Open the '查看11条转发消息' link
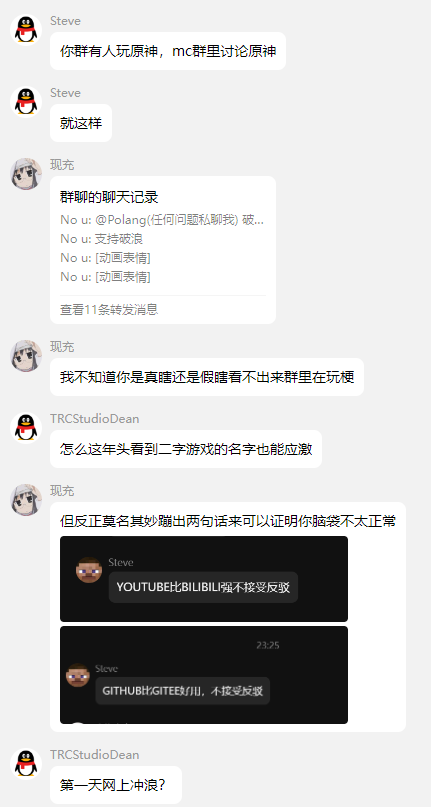Viewport: 431px width, 807px height. click(109, 309)
